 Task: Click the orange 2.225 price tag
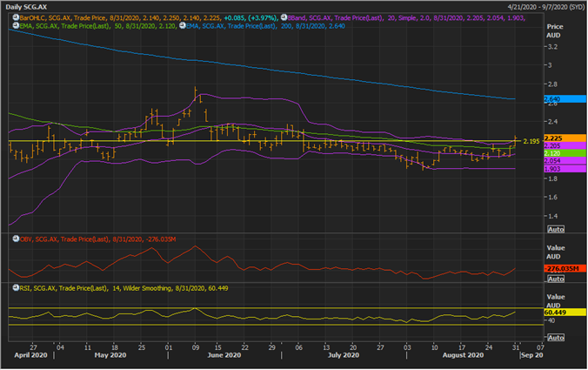pos(565,138)
